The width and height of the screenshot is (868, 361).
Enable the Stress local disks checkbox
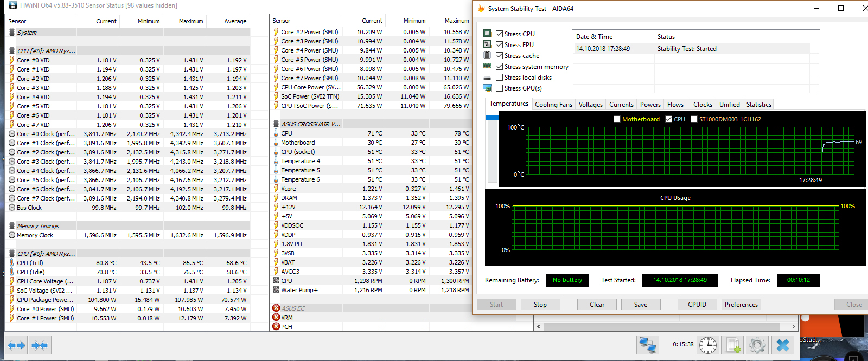[x=500, y=77]
